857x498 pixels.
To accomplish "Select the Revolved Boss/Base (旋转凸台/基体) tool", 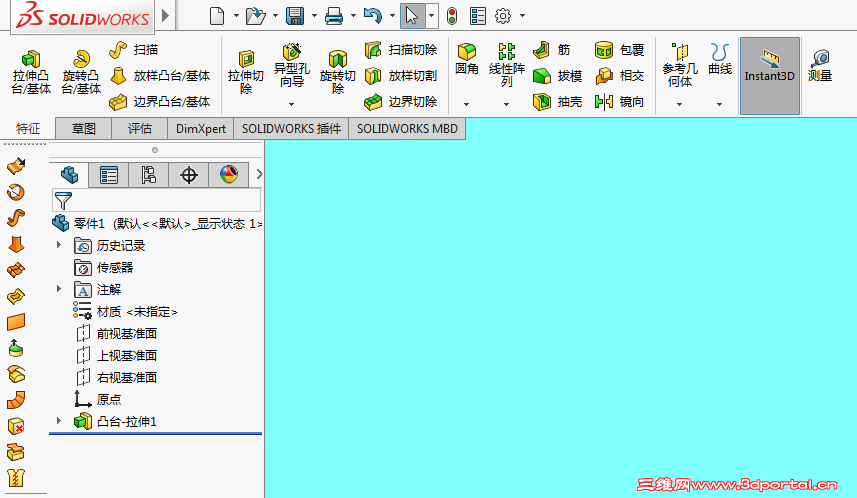I will [81, 72].
